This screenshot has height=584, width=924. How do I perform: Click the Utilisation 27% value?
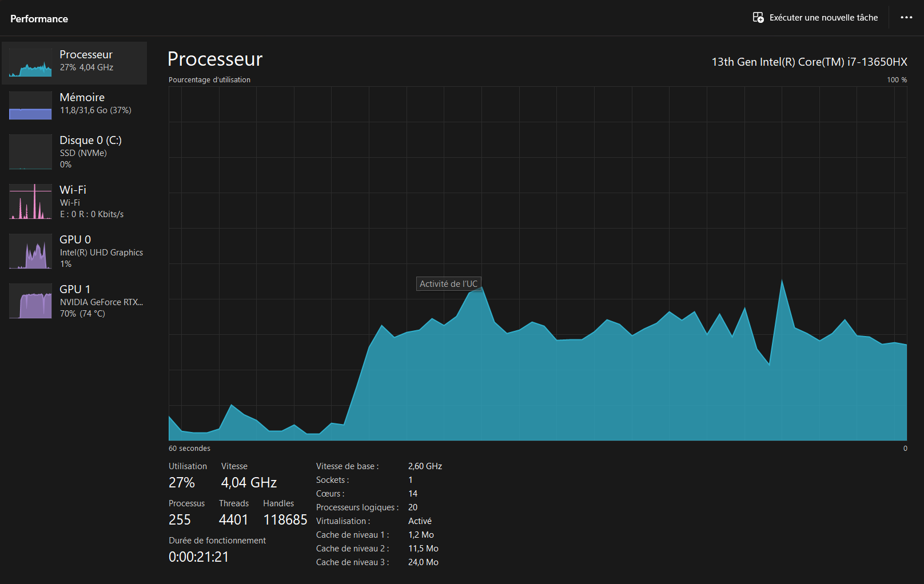(182, 483)
